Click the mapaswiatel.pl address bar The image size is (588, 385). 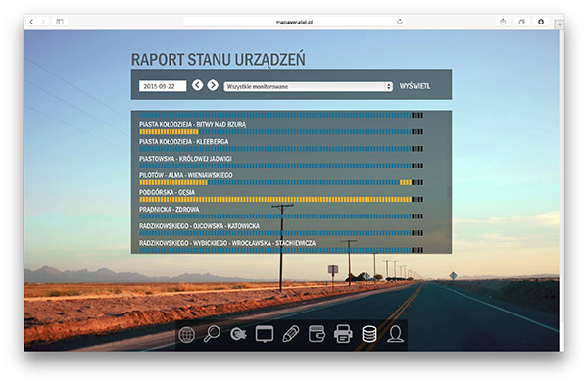[294, 22]
